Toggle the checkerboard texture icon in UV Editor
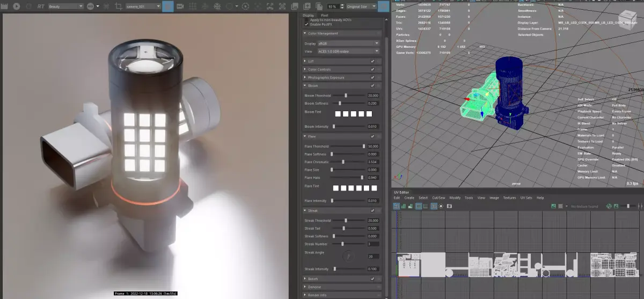644x299 pixels. click(x=560, y=206)
